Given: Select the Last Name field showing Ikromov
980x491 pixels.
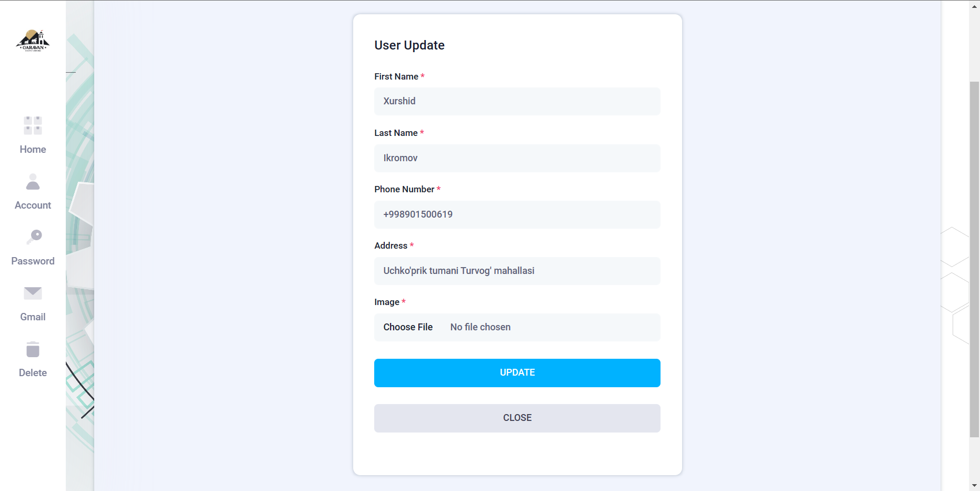Looking at the screenshot, I should tap(517, 158).
